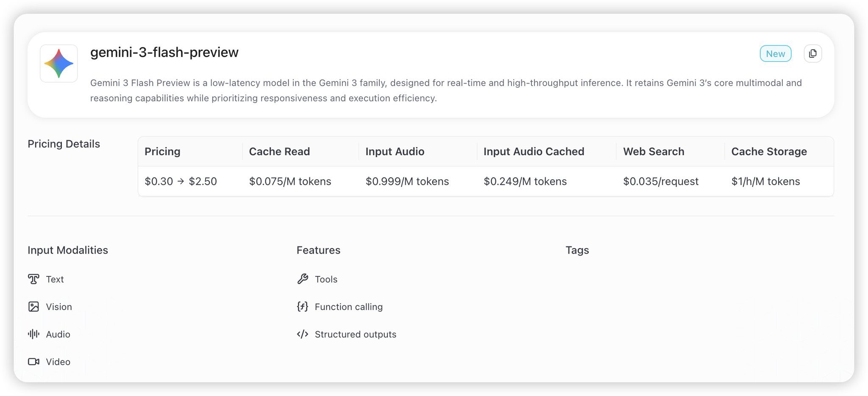Click the Function calling braces icon
The width and height of the screenshot is (868, 396).
tap(303, 307)
